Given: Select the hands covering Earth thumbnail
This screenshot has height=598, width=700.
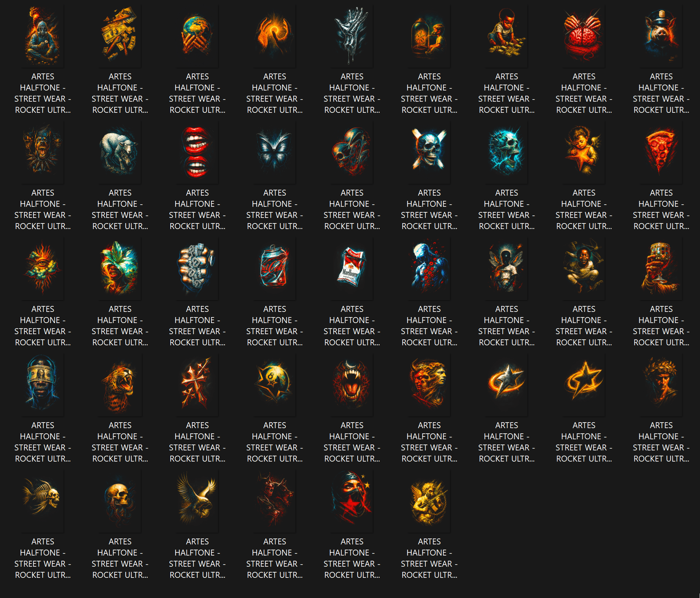Looking at the screenshot, I should tap(197, 36).
